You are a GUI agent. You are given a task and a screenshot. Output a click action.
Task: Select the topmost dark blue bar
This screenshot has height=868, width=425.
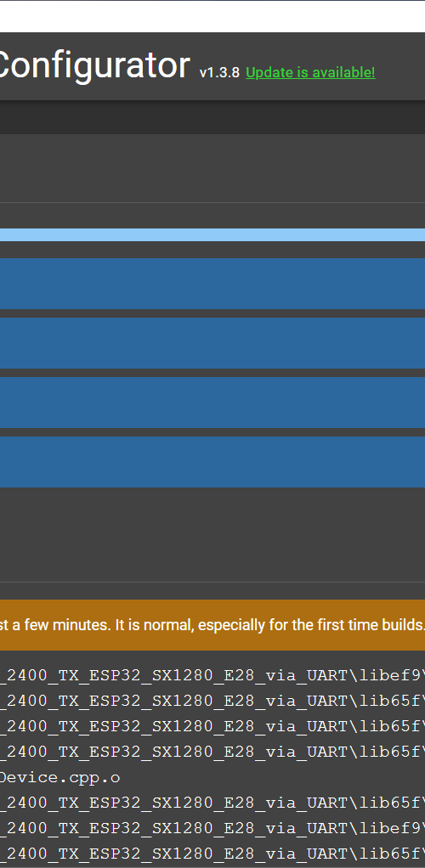[x=212, y=284]
